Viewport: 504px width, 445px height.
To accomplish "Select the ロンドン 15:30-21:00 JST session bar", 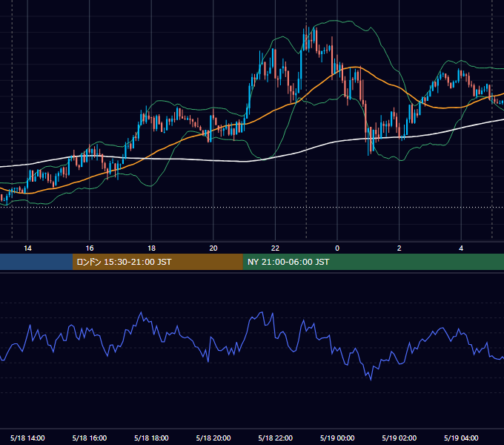I will pos(157,262).
